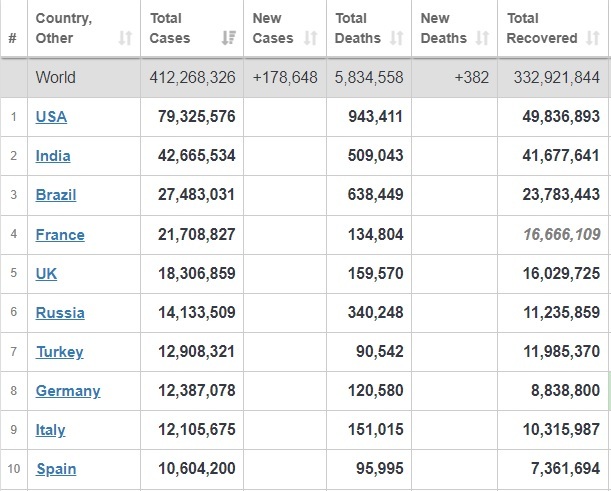
Task: Select India total deaths 509,043
Action: tap(376, 156)
